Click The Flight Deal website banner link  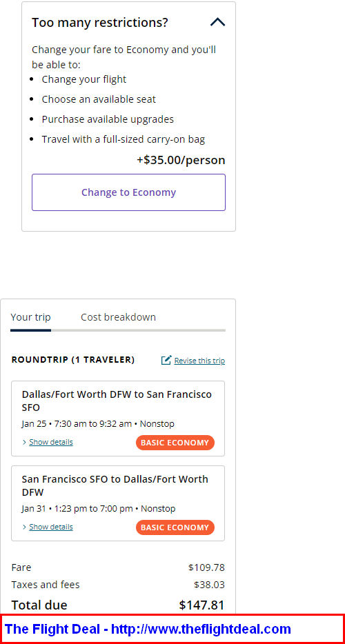[x=148, y=629]
